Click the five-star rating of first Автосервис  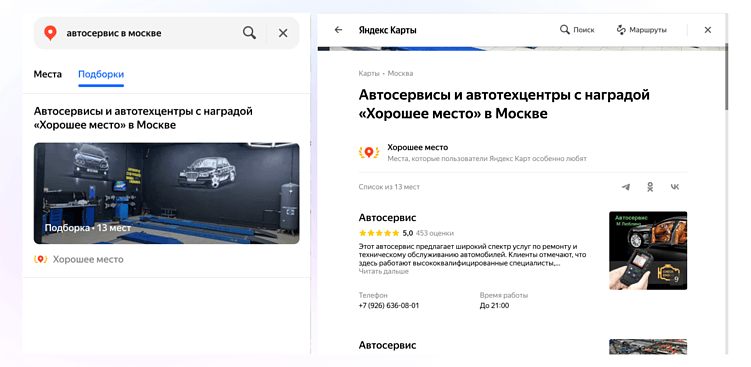(379, 233)
